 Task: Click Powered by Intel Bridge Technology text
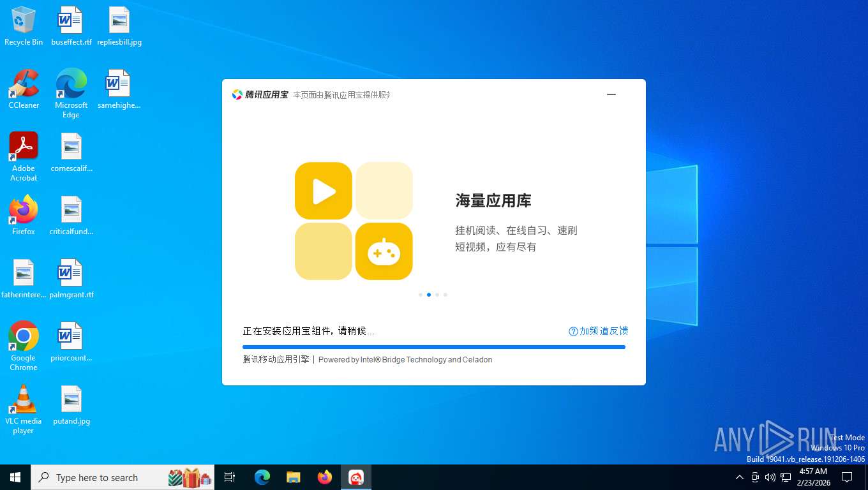(x=405, y=360)
